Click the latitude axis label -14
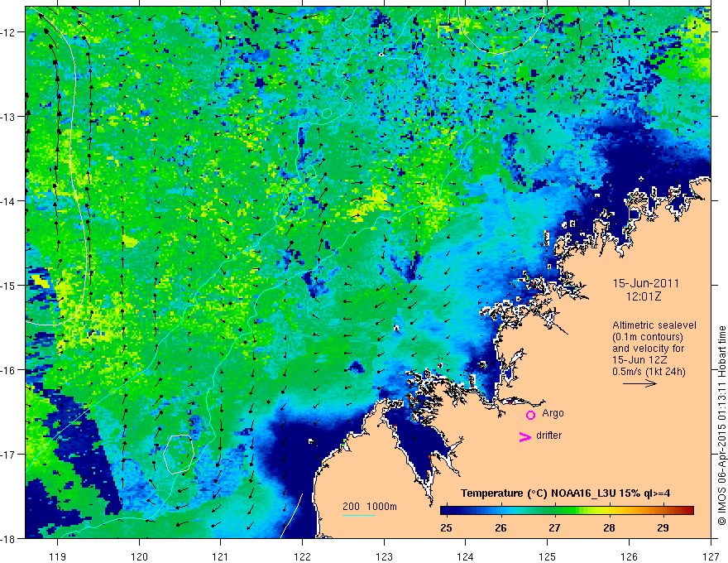Viewport: 728px width, 563px height. point(8,201)
